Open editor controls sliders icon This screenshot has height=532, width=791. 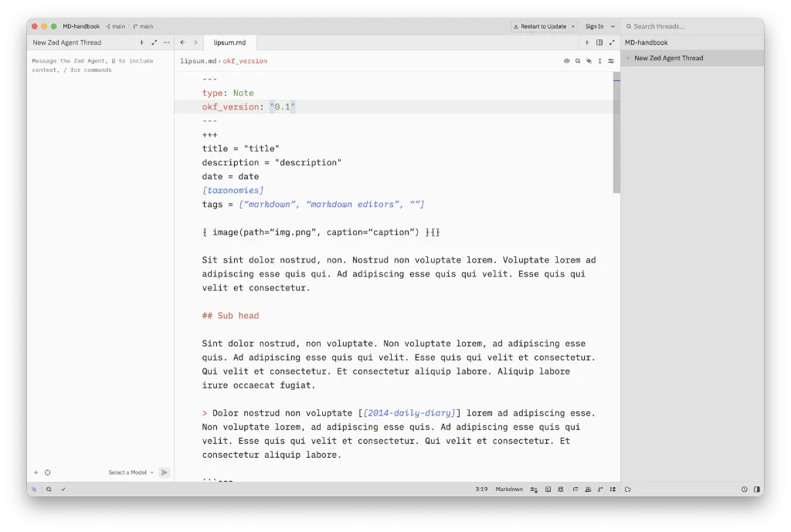click(611, 61)
